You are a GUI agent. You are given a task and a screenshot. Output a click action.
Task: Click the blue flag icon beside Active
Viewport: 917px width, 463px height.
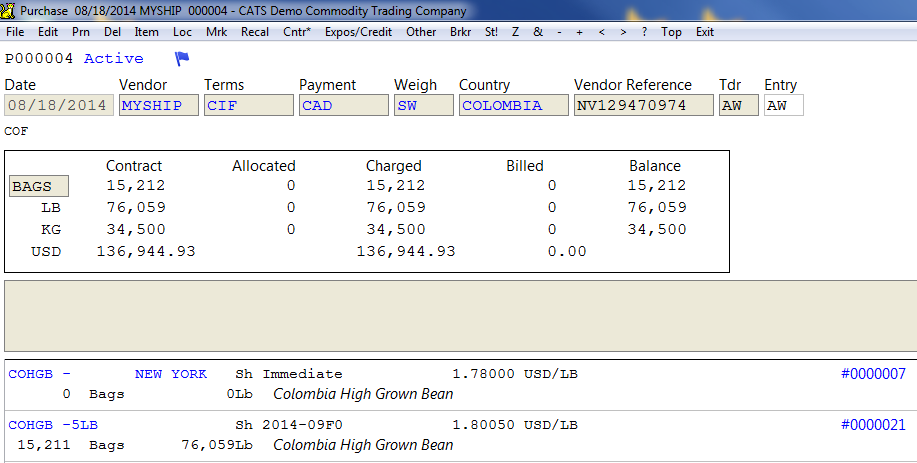pos(182,58)
